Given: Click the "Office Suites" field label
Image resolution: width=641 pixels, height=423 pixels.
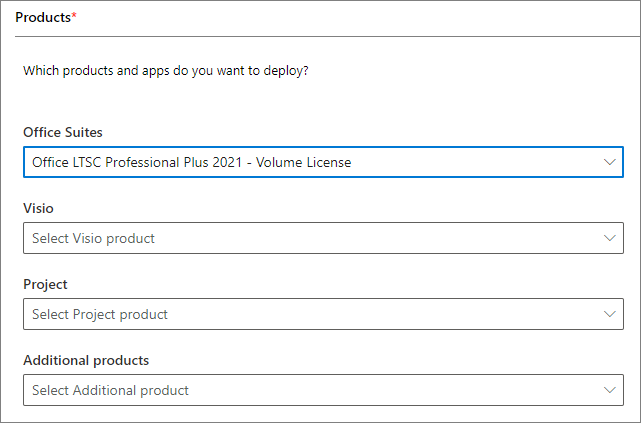Looking at the screenshot, I should coord(63,132).
